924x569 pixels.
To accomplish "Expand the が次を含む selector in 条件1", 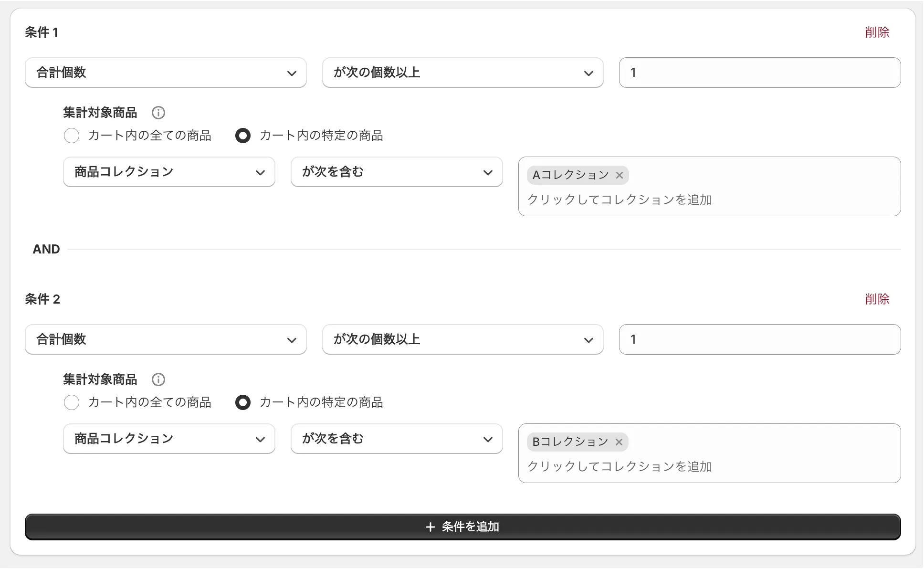I will point(396,172).
